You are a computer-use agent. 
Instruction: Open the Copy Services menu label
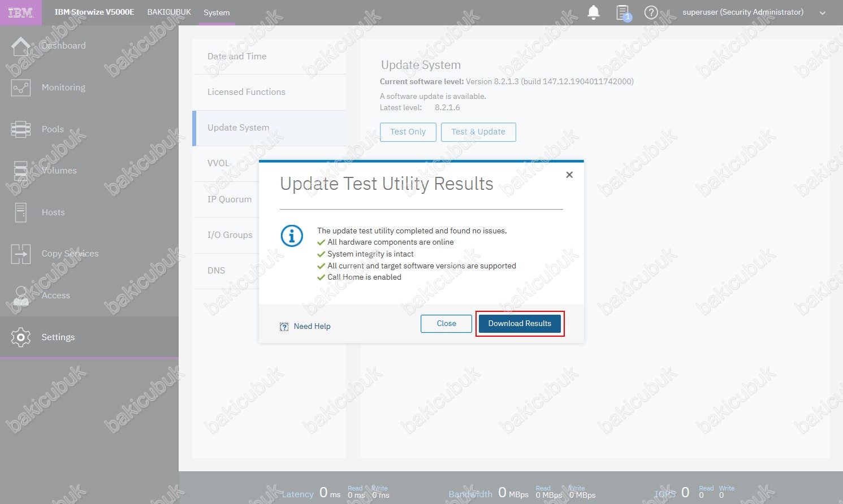click(x=70, y=254)
